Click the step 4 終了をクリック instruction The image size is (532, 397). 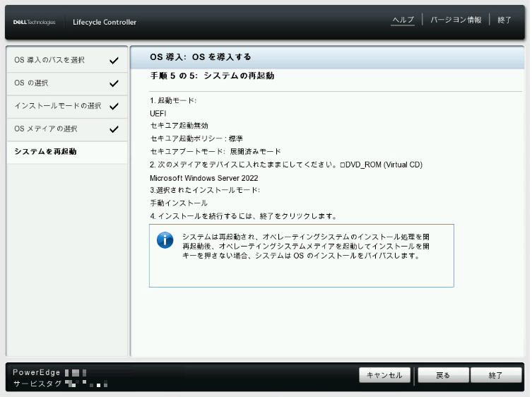tap(243, 216)
